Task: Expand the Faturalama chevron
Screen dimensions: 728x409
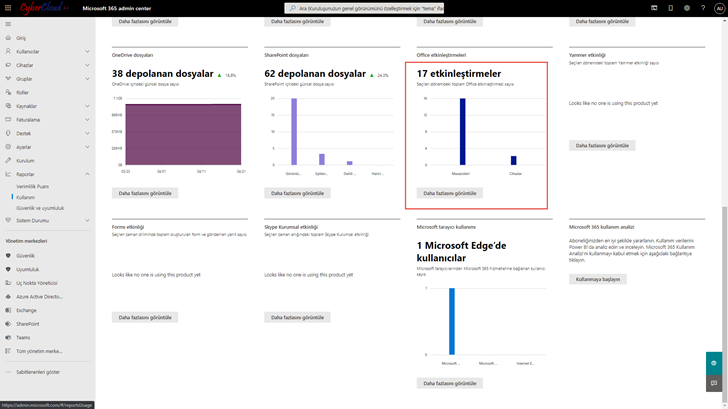Action: tap(87, 120)
